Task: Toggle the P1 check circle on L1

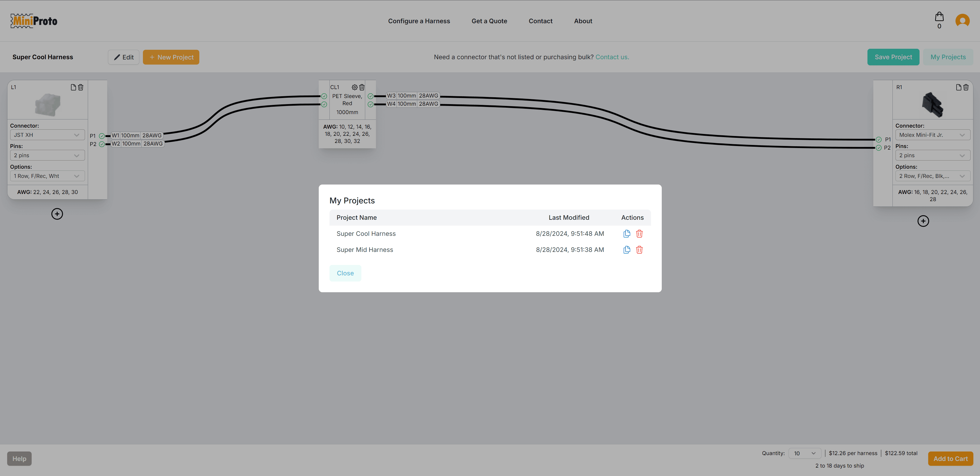Action: coord(102,136)
